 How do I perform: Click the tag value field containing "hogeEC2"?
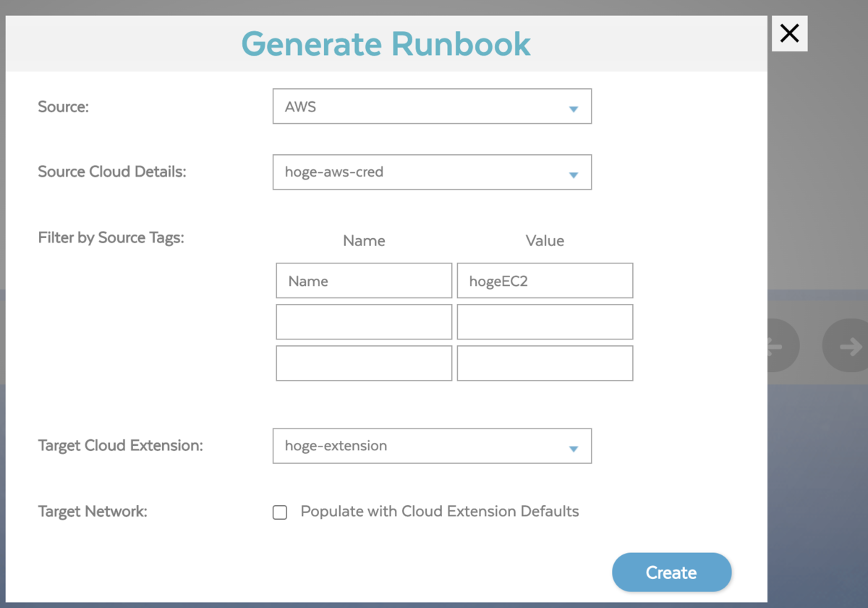pyautogui.click(x=545, y=281)
